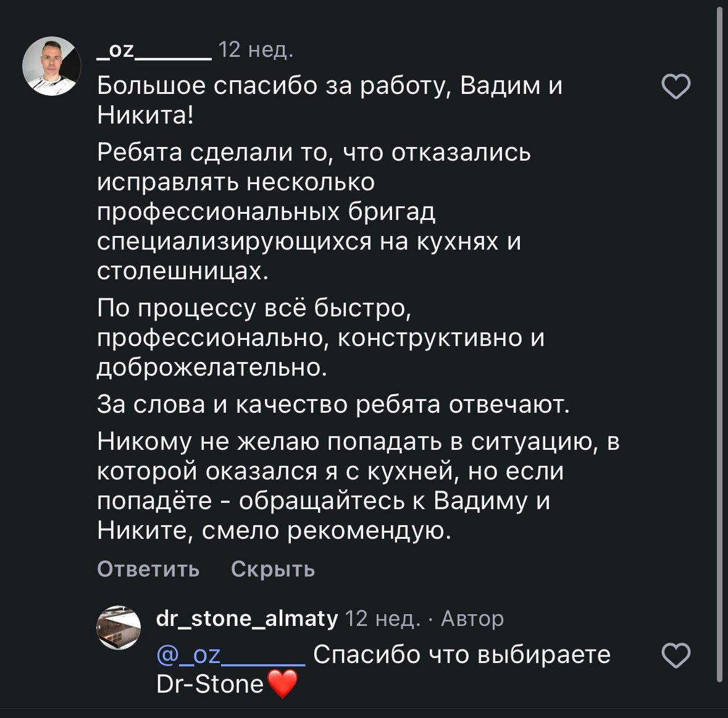Like _oz______'s comment using the heart icon
This screenshot has height=718, width=728.
676,87
